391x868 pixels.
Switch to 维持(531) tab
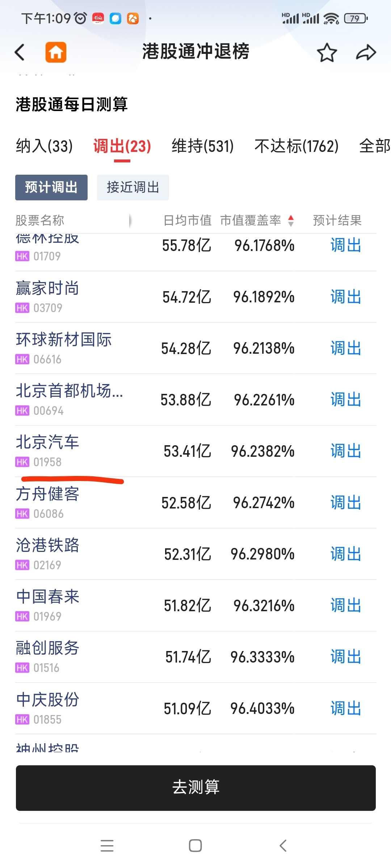click(203, 146)
